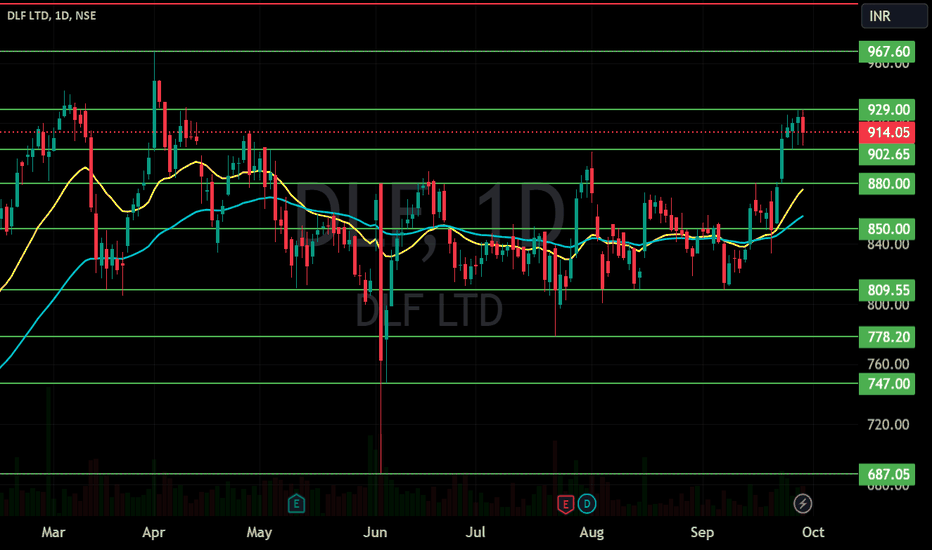Select the 809.55 price level label
The height and width of the screenshot is (550, 932).
click(887, 290)
